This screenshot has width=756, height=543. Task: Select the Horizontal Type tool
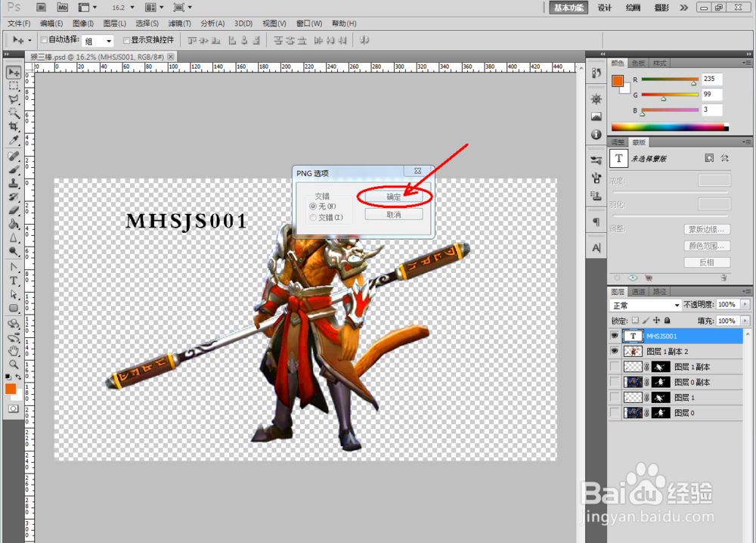click(14, 281)
